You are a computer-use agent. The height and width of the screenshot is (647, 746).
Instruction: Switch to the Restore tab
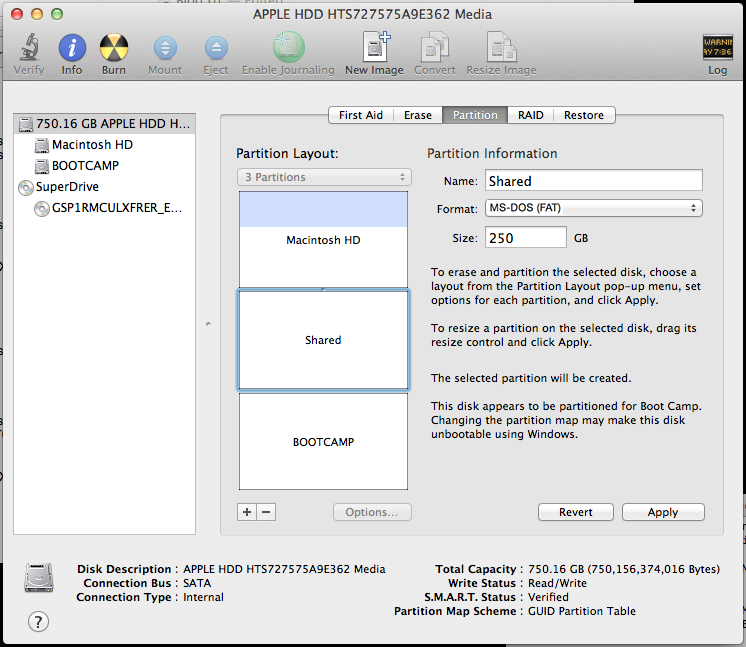[584, 115]
